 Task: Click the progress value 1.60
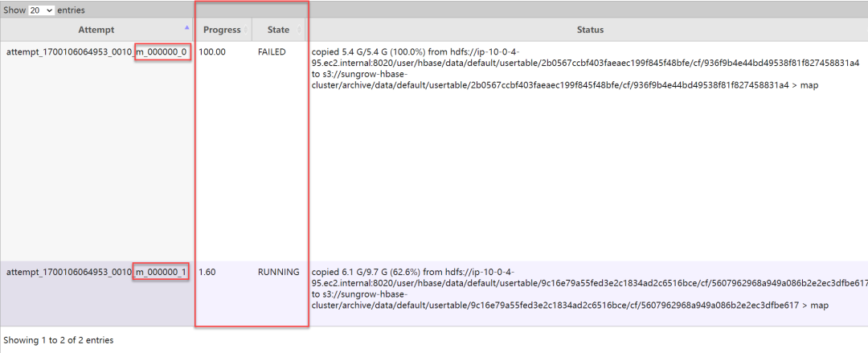(x=207, y=272)
